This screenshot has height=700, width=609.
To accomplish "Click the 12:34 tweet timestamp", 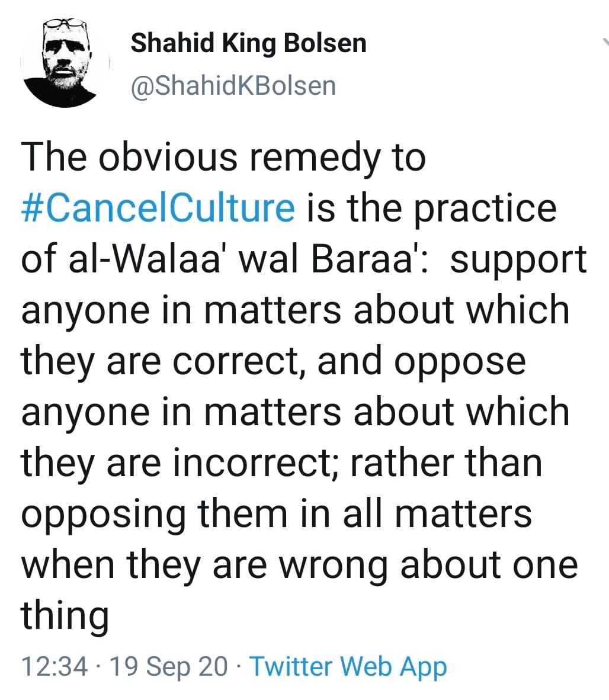I will tap(54, 666).
